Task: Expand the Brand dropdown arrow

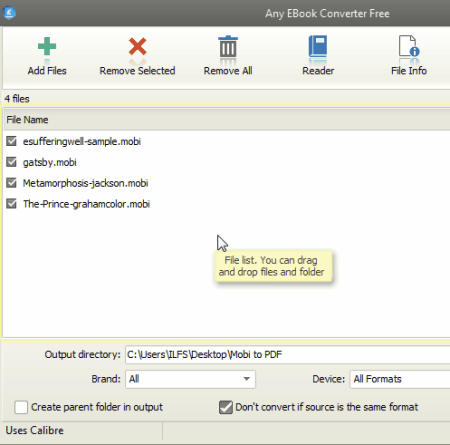Action: pyautogui.click(x=246, y=379)
